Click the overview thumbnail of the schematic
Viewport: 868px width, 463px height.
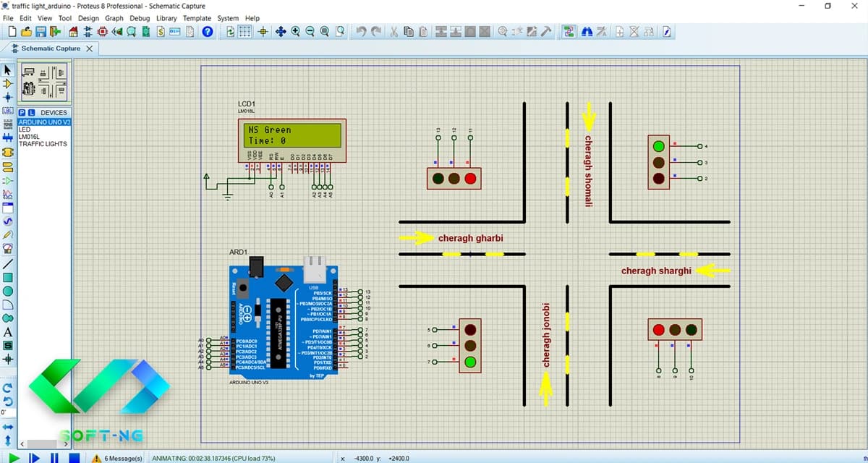(x=44, y=81)
